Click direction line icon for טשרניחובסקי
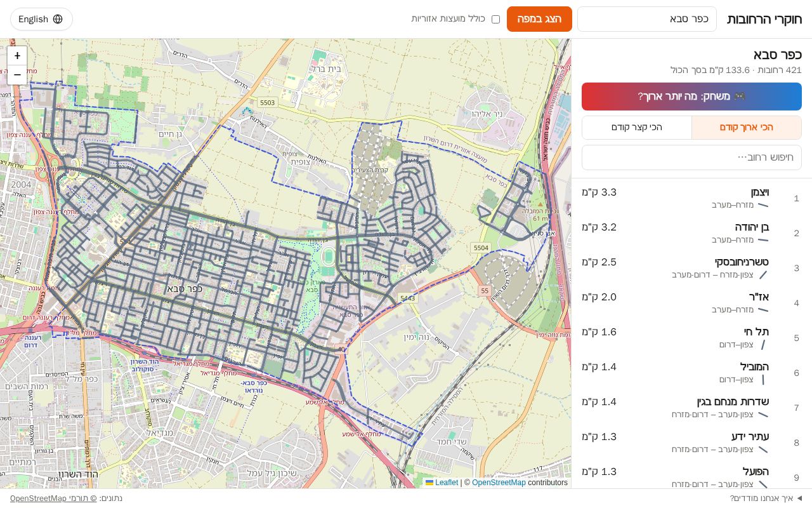This screenshot has height=508, width=812. pyautogui.click(x=763, y=275)
